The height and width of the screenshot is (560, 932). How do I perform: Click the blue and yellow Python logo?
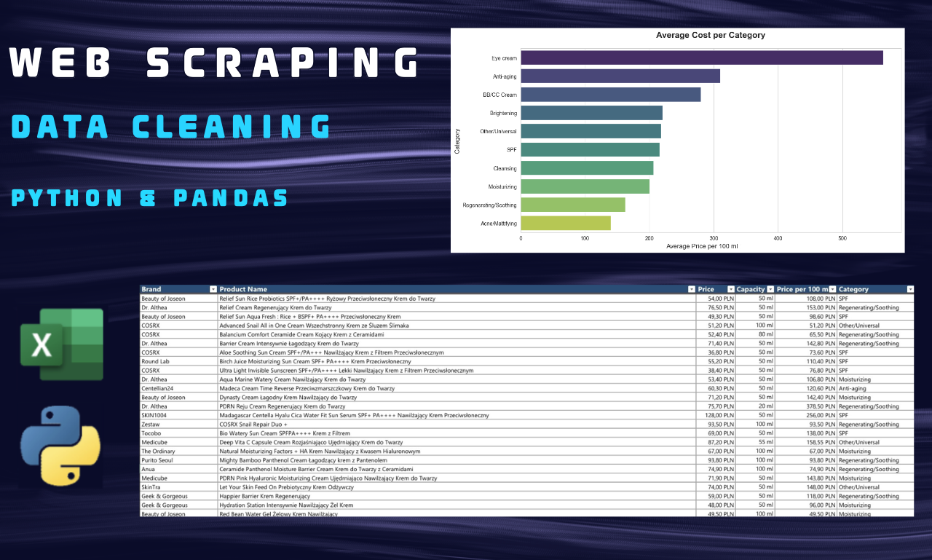60,446
